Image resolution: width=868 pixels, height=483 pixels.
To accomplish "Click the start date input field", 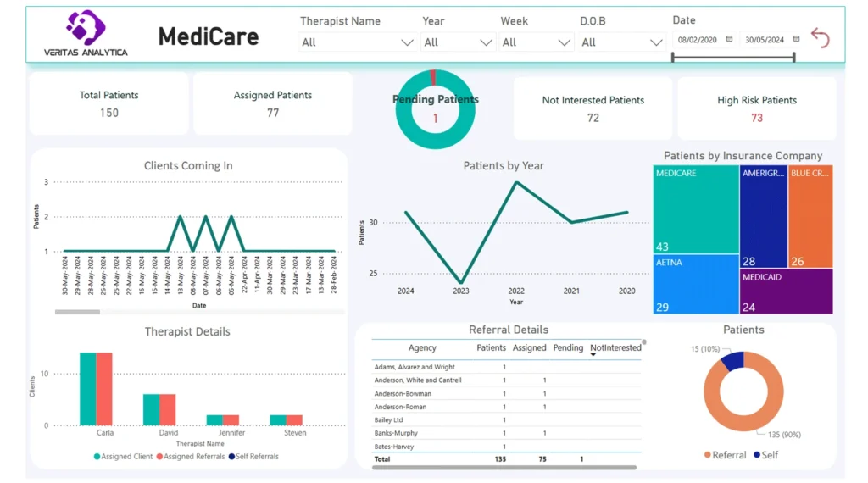I will (697, 39).
